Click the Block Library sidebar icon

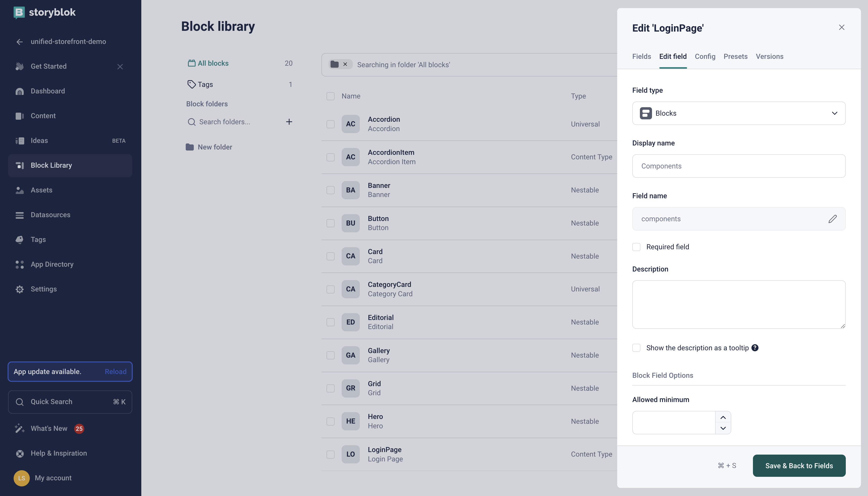click(x=19, y=166)
